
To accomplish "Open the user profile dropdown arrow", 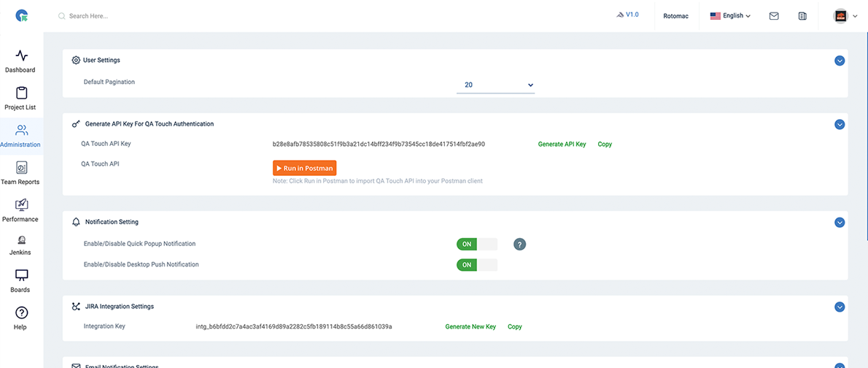I will pyautogui.click(x=856, y=17).
